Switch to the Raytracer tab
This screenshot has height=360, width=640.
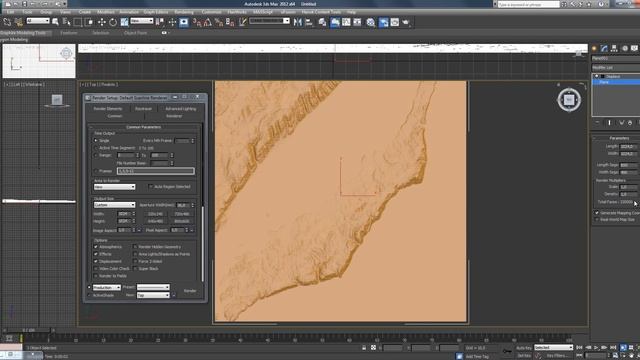pos(143,109)
